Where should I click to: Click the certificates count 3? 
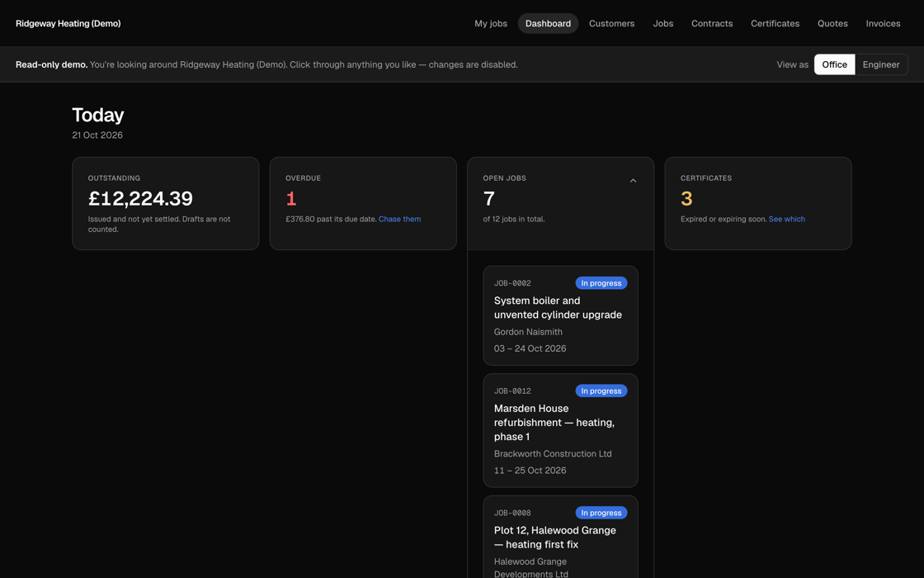[x=686, y=198]
